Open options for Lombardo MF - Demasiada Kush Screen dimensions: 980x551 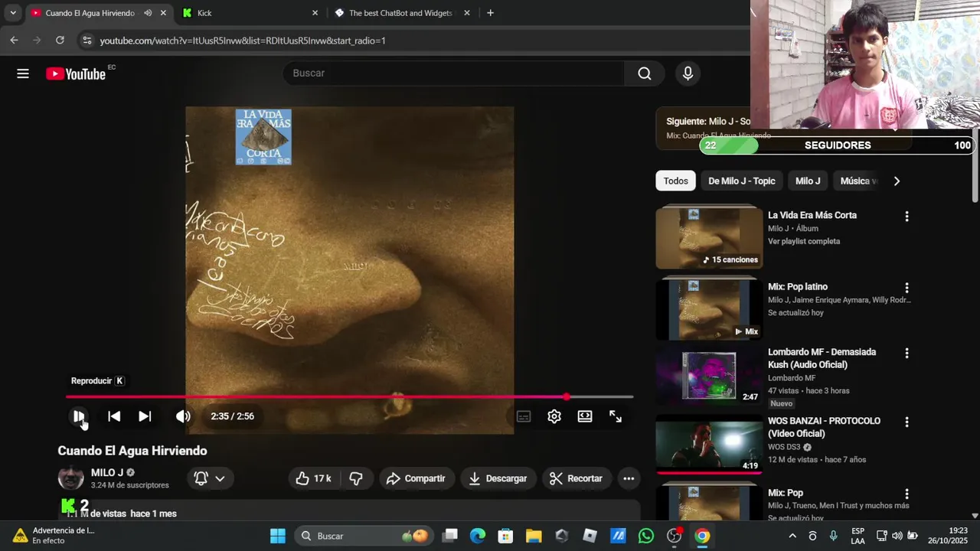coord(906,354)
